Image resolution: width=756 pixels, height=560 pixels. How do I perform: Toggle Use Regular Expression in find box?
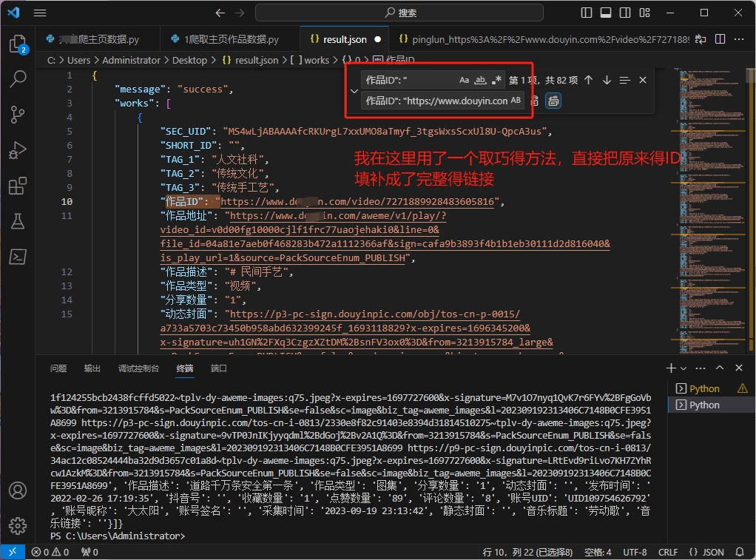coord(497,80)
